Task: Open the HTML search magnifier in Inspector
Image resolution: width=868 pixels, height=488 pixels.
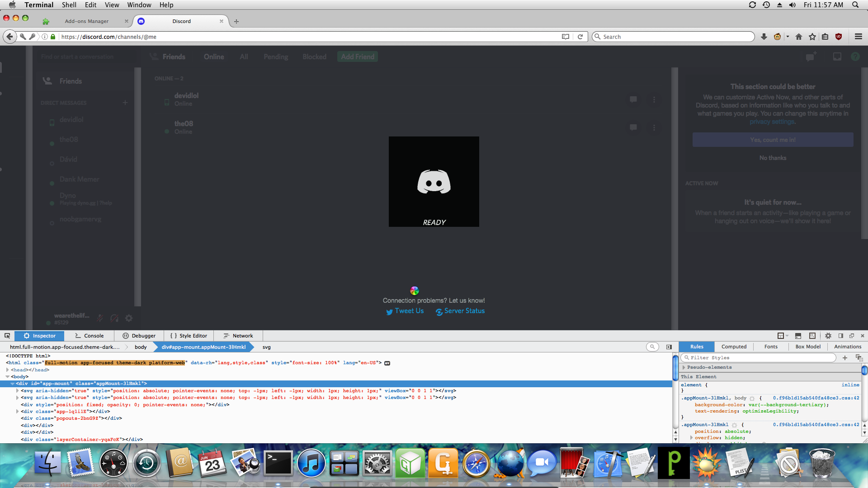Action: (x=652, y=347)
